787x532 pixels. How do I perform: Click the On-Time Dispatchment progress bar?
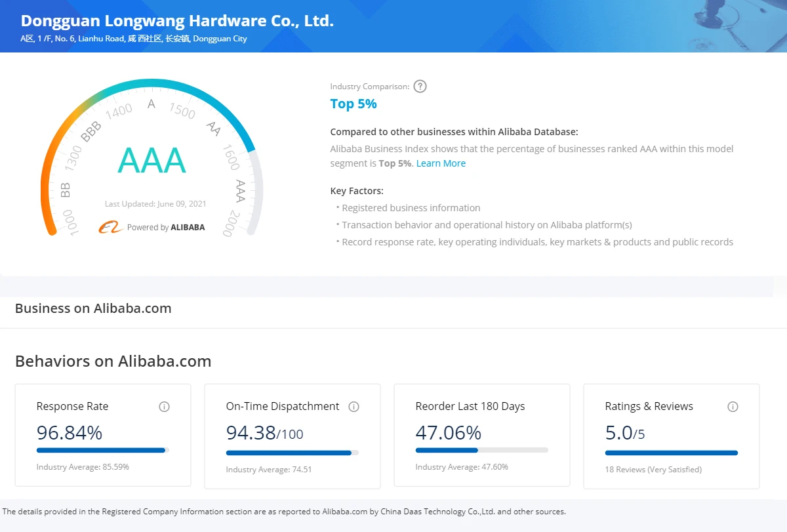click(293, 453)
